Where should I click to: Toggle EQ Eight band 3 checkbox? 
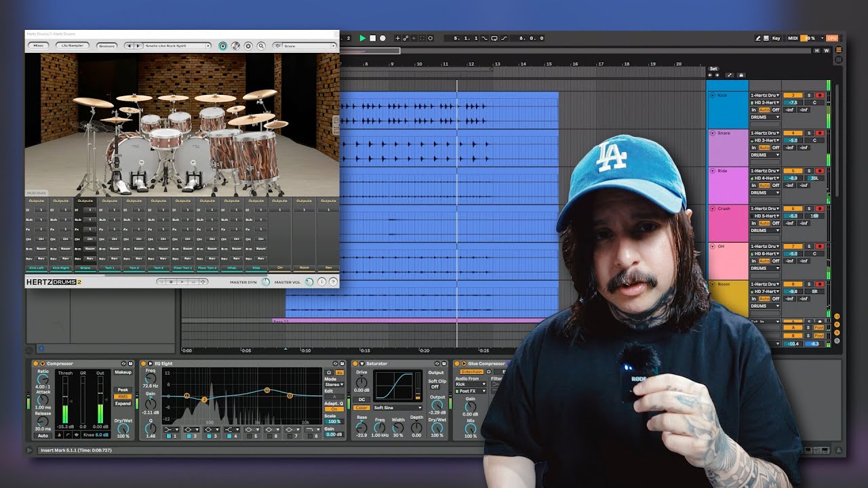(208, 436)
